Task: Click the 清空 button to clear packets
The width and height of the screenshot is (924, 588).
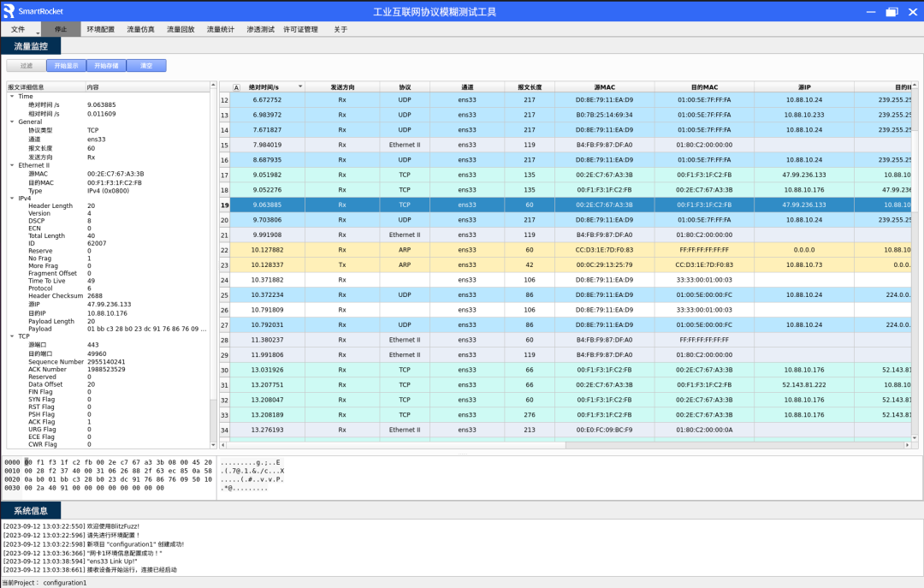Action: point(146,66)
